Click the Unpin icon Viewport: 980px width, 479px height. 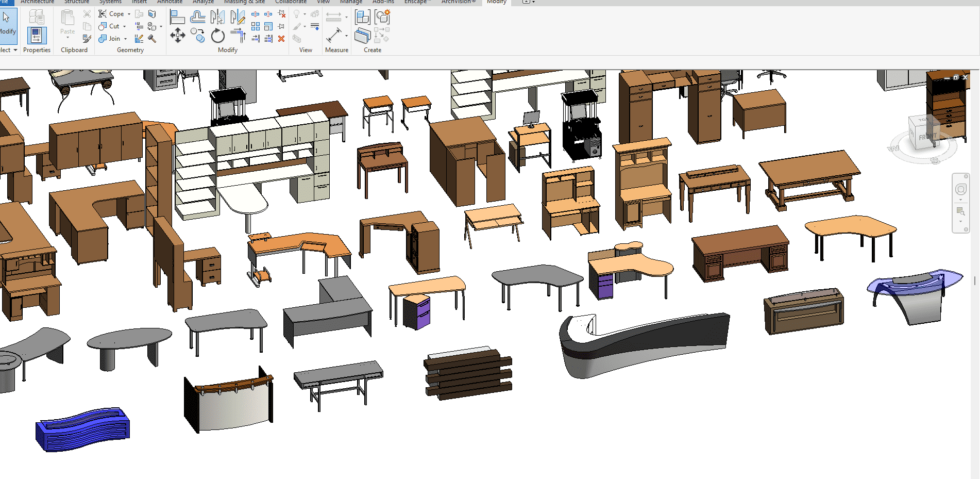click(x=282, y=14)
